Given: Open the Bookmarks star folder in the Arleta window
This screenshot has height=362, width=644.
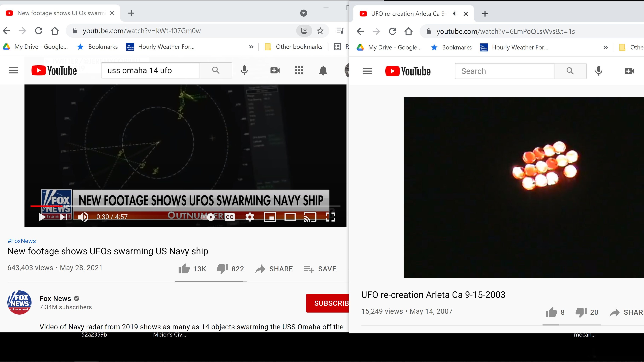Looking at the screenshot, I should coord(451,48).
